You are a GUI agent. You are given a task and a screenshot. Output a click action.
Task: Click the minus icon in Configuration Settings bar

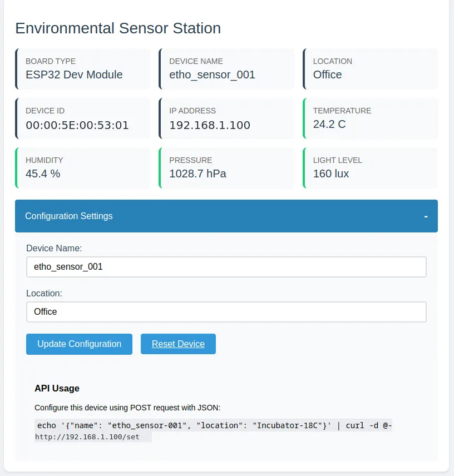(x=426, y=216)
